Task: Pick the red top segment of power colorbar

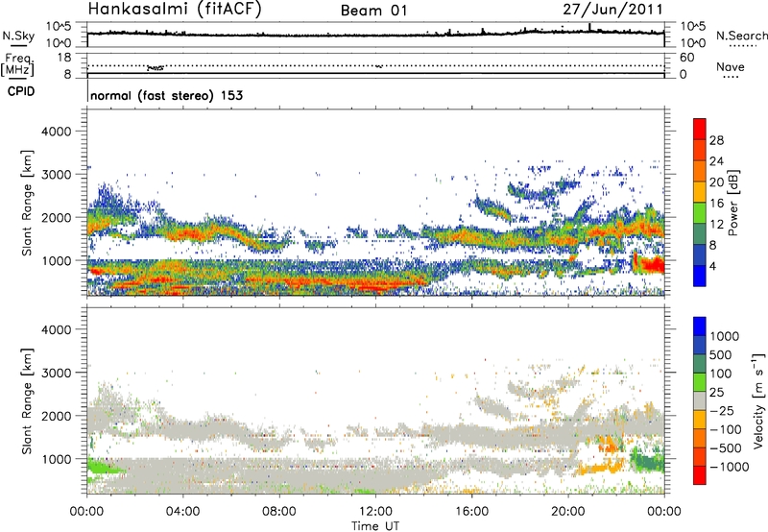Action: tap(700, 129)
